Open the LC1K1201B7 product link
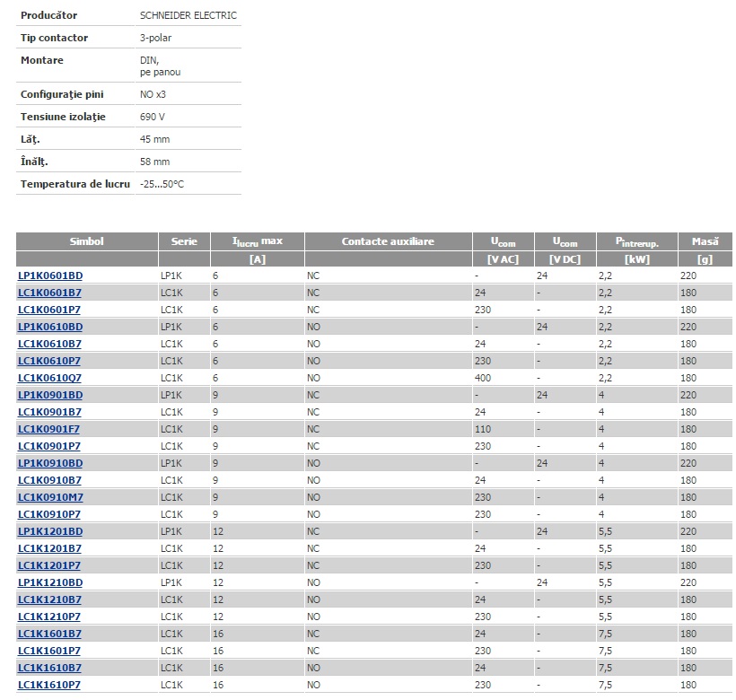736x700 pixels. click(49, 548)
